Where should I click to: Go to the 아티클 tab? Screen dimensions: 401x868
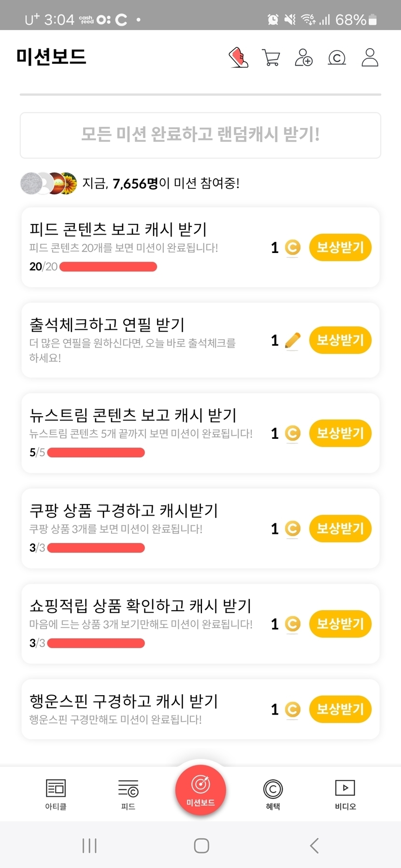click(x=56, y=794)
